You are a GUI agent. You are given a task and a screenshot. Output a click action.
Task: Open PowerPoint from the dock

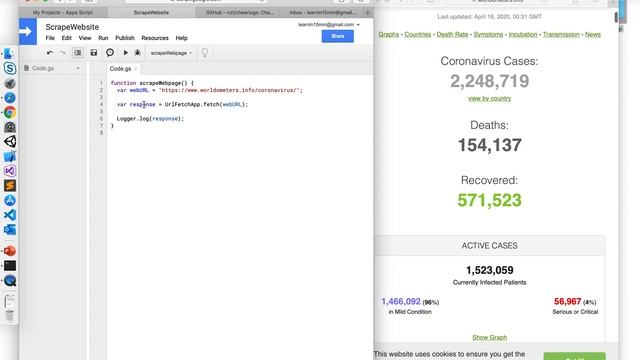click(10, 251)
